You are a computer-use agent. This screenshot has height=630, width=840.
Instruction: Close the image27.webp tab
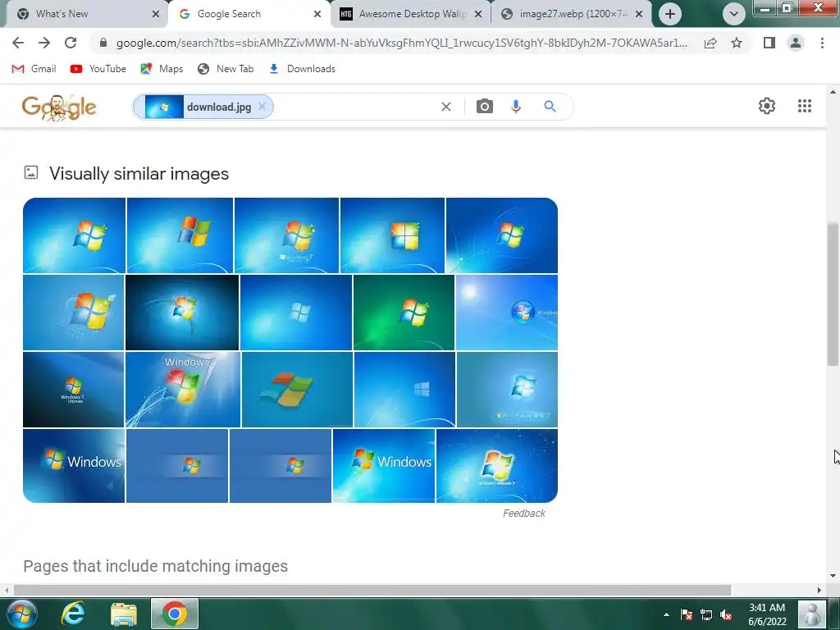(x=638, y=14)
